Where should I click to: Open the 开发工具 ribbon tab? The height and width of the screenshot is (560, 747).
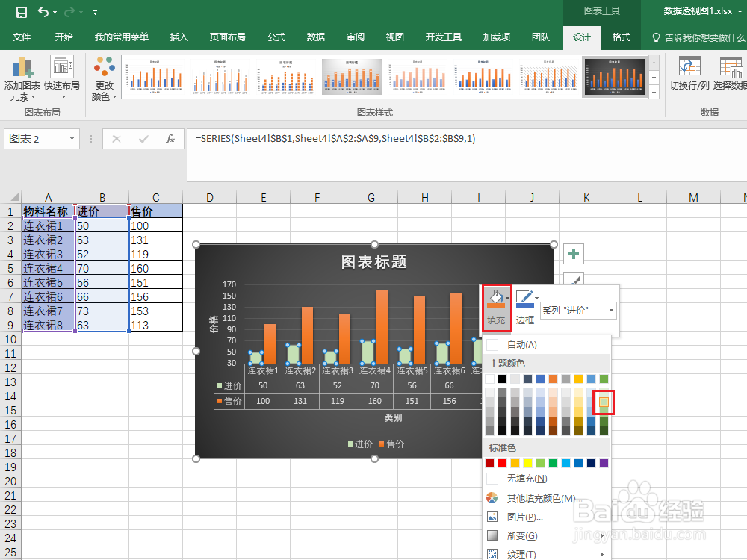pos(444,34)
